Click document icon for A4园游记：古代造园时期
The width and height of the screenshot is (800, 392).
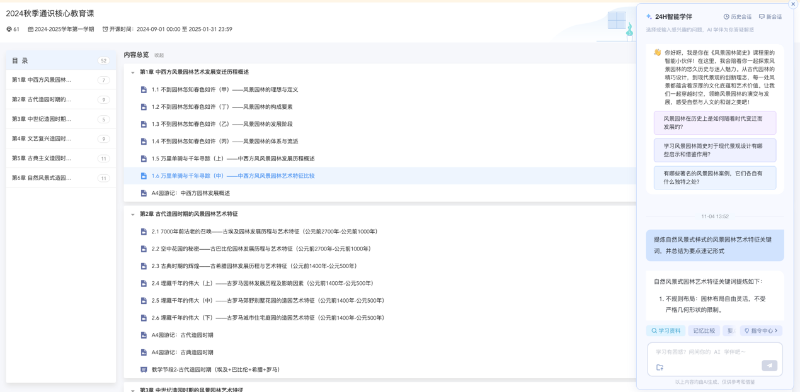(x=144, y=335)
